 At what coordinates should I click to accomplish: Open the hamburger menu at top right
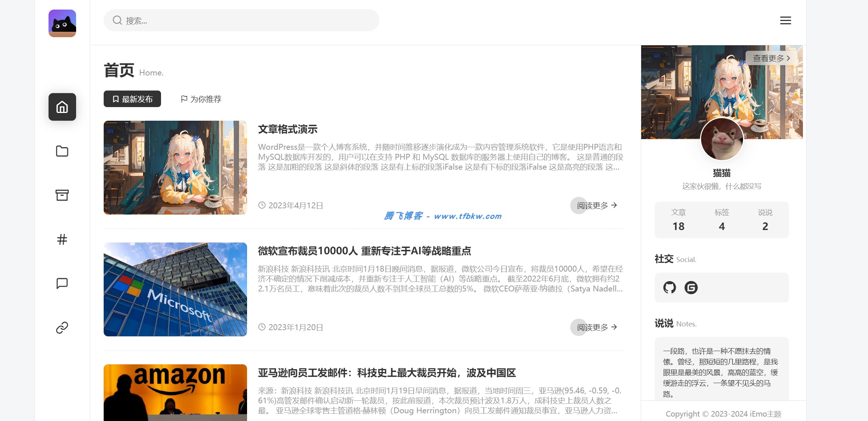point(785,20)
